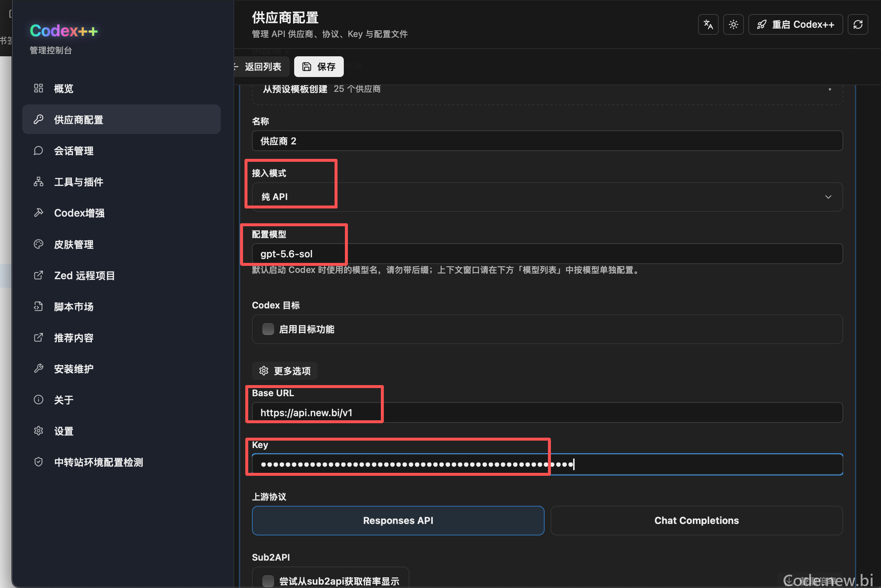Click the Base URL input field
Viewport: 881px width, 588px height.
pos(548,412)
